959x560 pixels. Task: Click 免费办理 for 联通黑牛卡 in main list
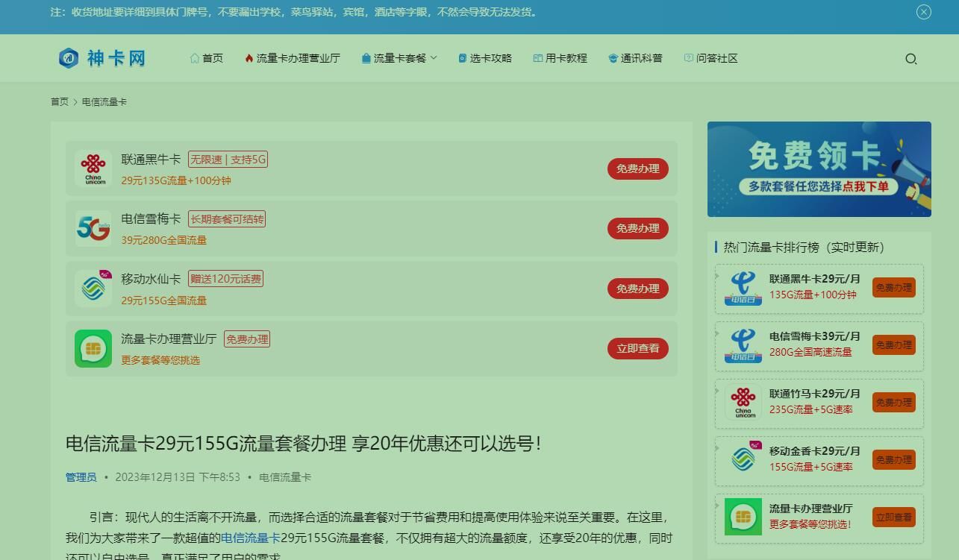coord(637,169)
